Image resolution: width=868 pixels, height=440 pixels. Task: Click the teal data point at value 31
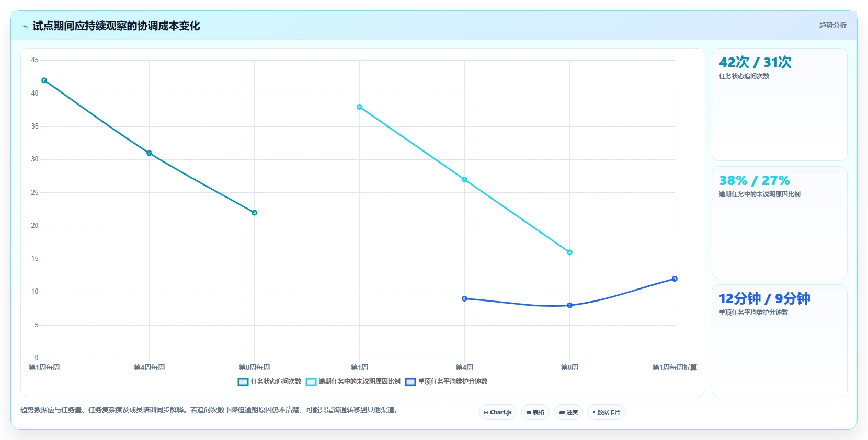(x=150, y=153)
